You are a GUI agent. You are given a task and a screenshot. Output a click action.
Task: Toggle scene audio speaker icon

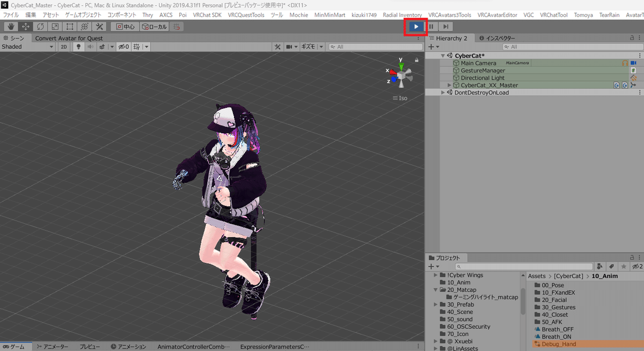pyautogui.click(x=90, y=47)
